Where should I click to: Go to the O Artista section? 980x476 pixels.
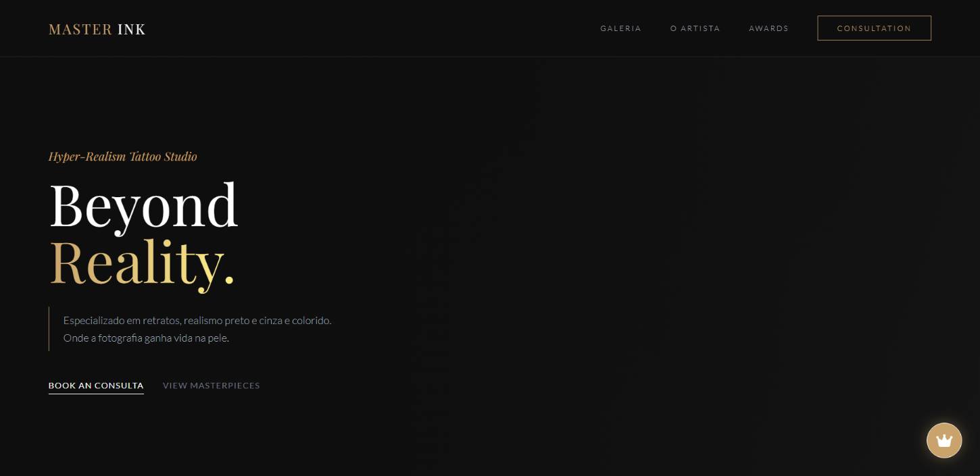(x=695, y=28)
